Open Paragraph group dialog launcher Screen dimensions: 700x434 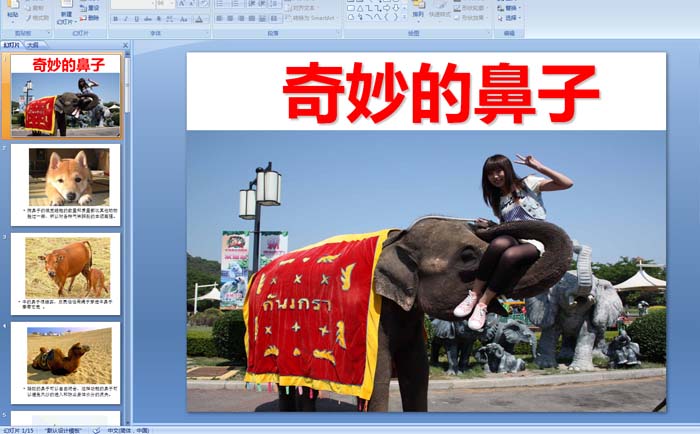pyautogui.click(x=338, y=33)
